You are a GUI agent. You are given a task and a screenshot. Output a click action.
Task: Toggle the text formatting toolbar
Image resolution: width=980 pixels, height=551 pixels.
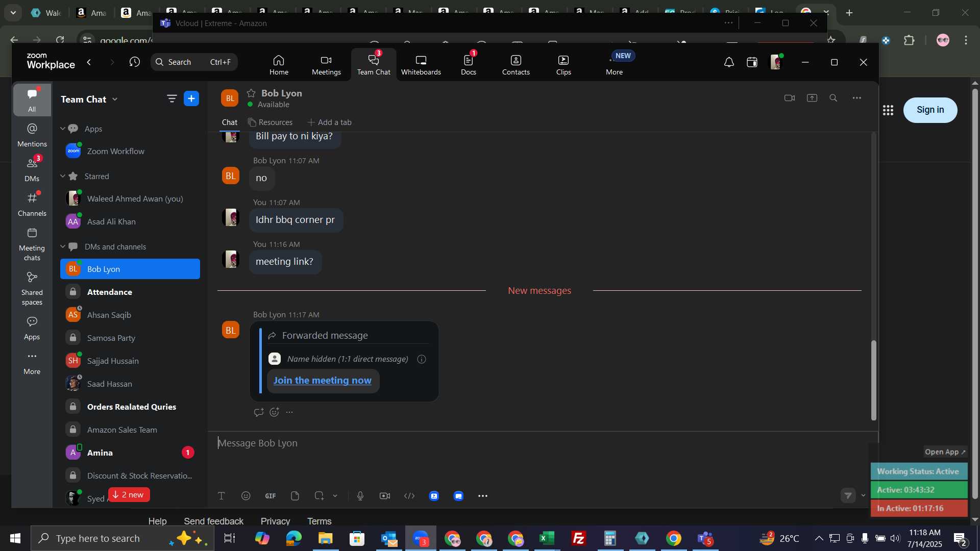[222, 496]
